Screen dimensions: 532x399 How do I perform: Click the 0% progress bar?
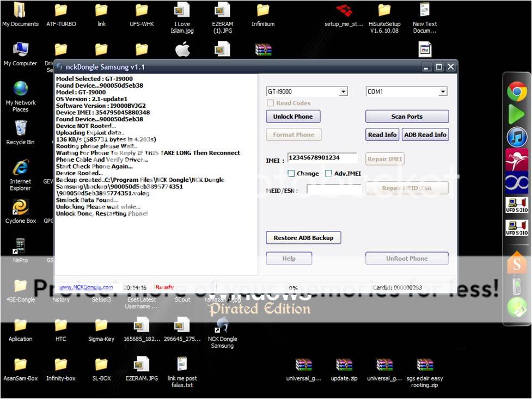[294, 288]
